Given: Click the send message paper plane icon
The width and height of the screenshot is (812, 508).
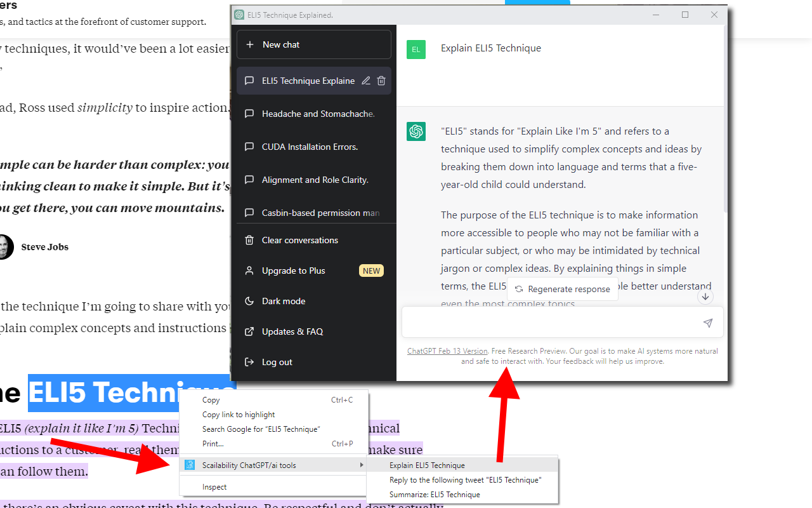Looking at the screenshot, I should tap(708, 323).
